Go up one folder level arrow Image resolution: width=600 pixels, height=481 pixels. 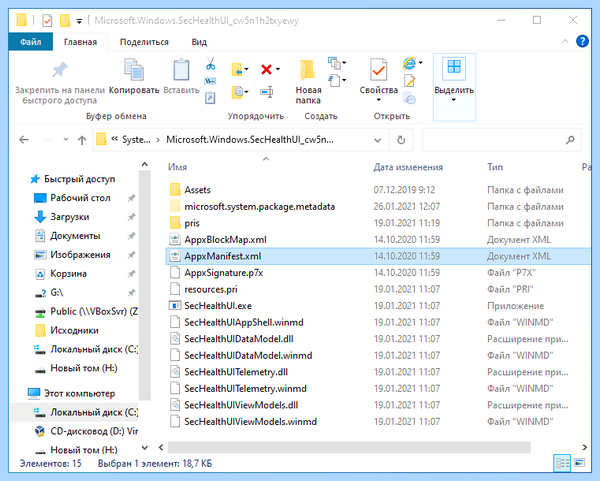click(x=82, y=140)
